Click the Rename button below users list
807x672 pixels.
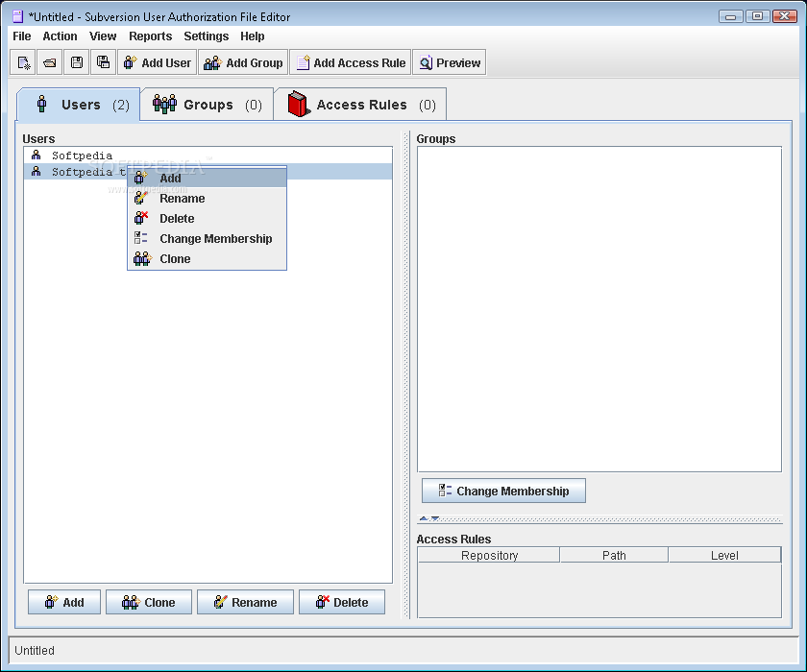pyautogui.click(x=246, y=602)
